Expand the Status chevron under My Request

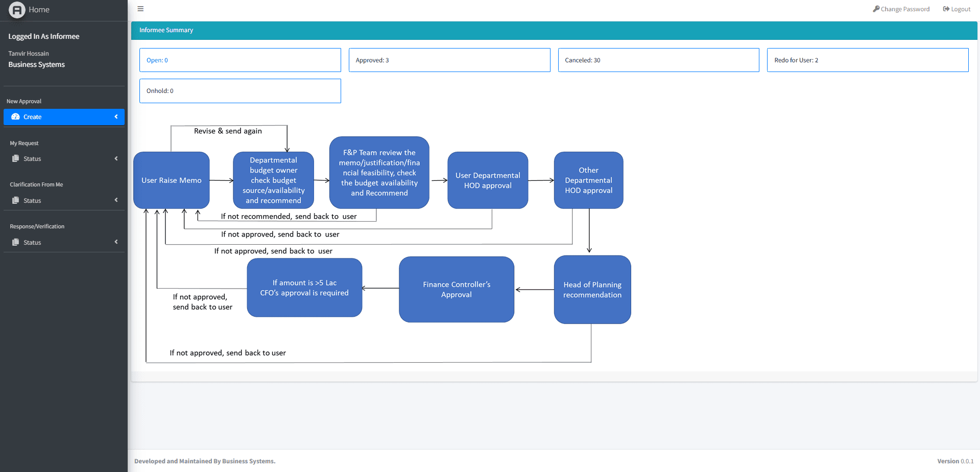click(x=116, y=158)
